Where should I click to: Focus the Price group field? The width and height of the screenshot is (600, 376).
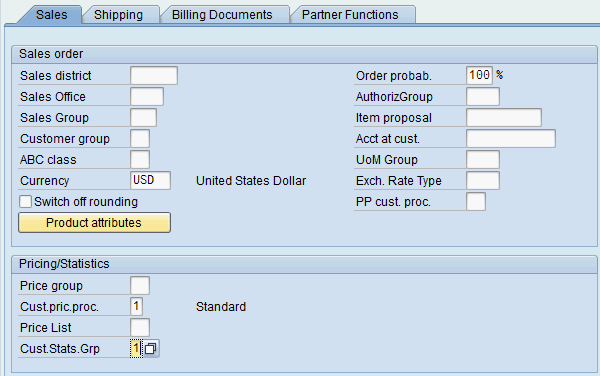[x=140, y=286]
